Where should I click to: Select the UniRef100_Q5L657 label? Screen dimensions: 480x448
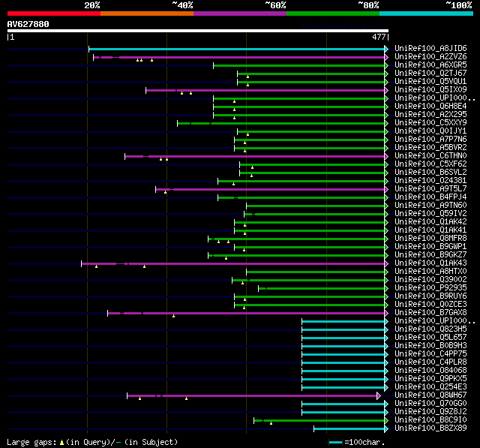coord(430,338)
